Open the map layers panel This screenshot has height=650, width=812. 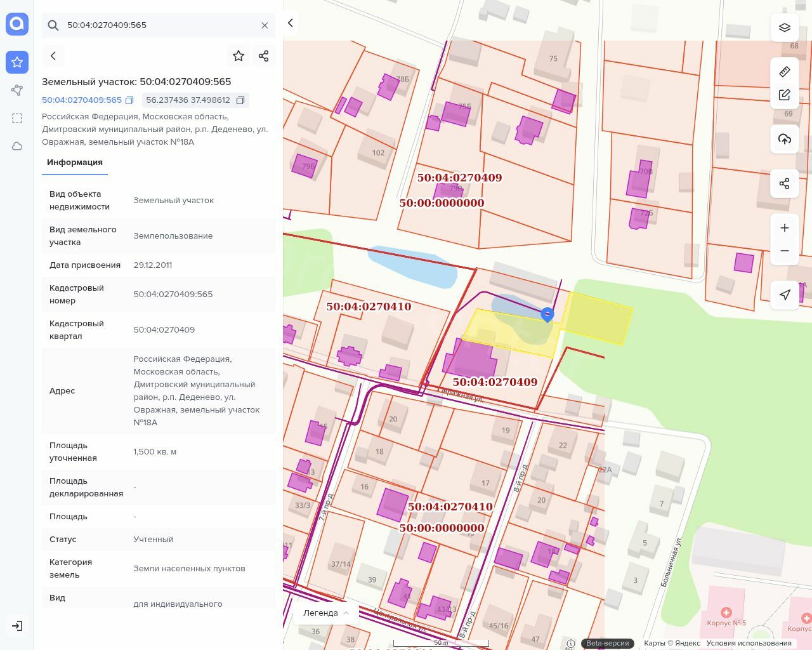pyautogui.click(x=785, y=27)
